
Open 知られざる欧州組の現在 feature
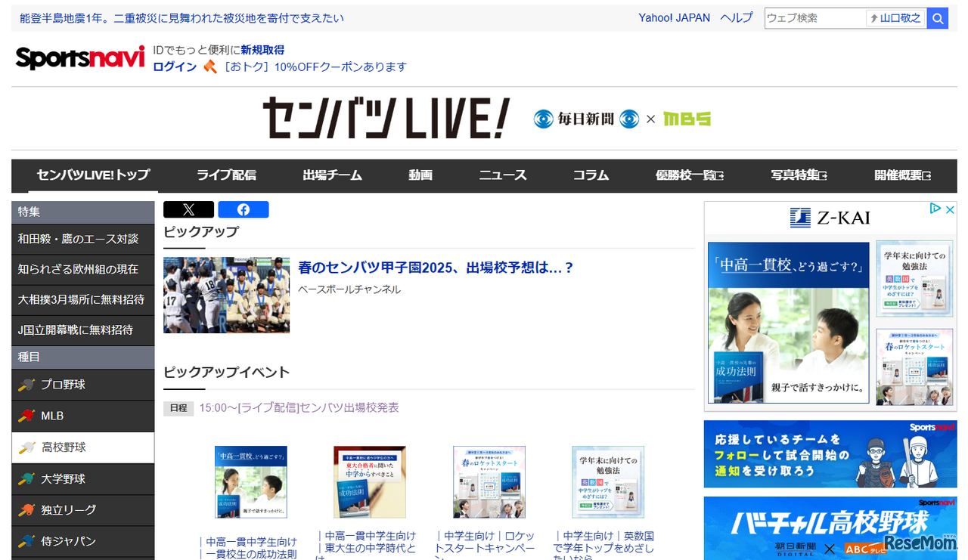click(x=83, y=269)
